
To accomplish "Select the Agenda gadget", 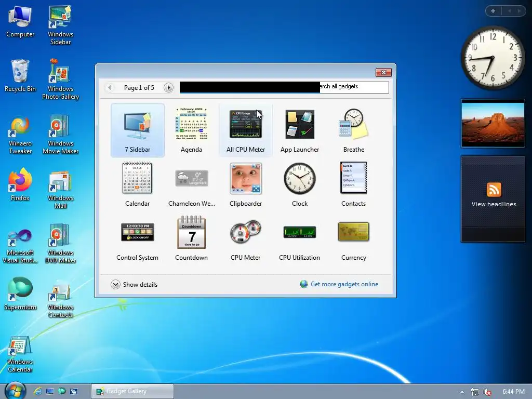I will tap(191, 130).
